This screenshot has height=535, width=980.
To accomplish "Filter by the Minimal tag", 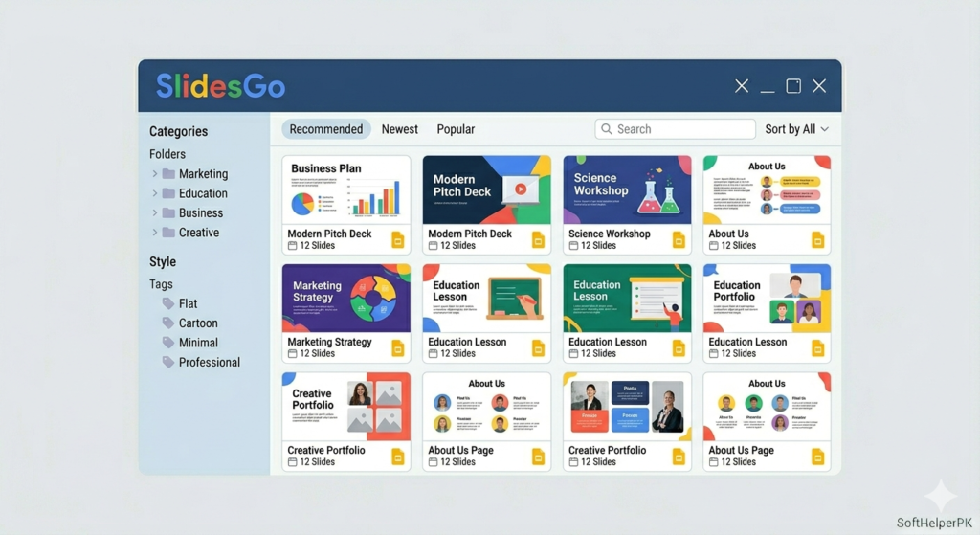I will coord(198,342).
